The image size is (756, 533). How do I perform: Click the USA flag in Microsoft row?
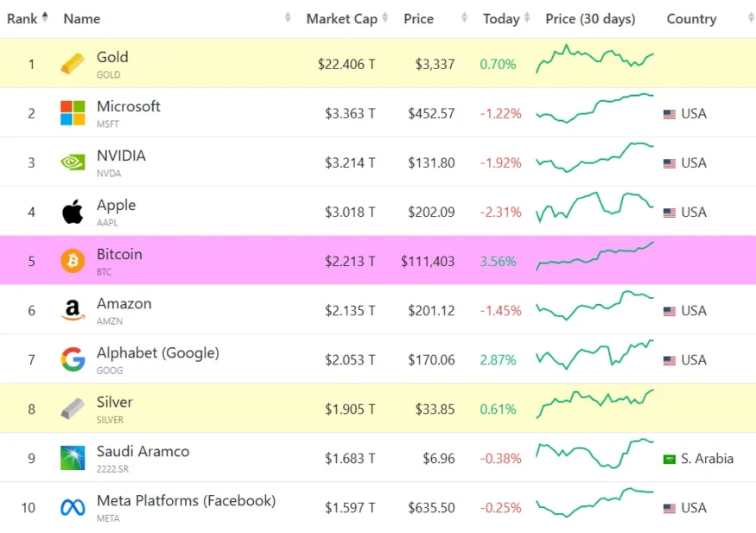pyautogui.click(x=670, y=114)
